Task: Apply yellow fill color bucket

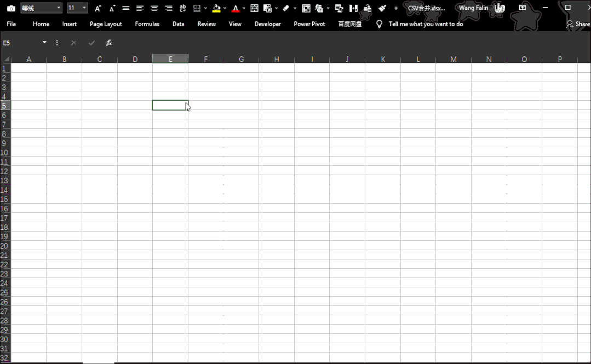Action: (x=216, y=8)
